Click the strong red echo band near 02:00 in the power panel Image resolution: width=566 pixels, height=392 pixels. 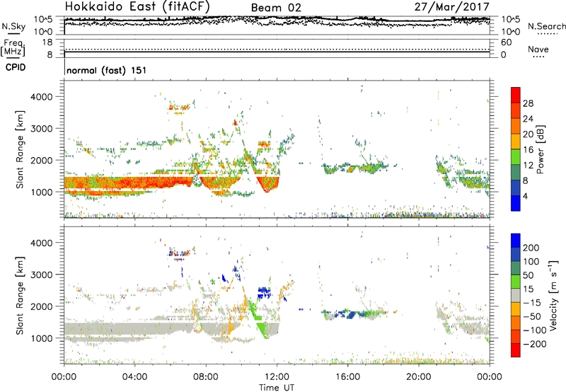pos(100,183)
